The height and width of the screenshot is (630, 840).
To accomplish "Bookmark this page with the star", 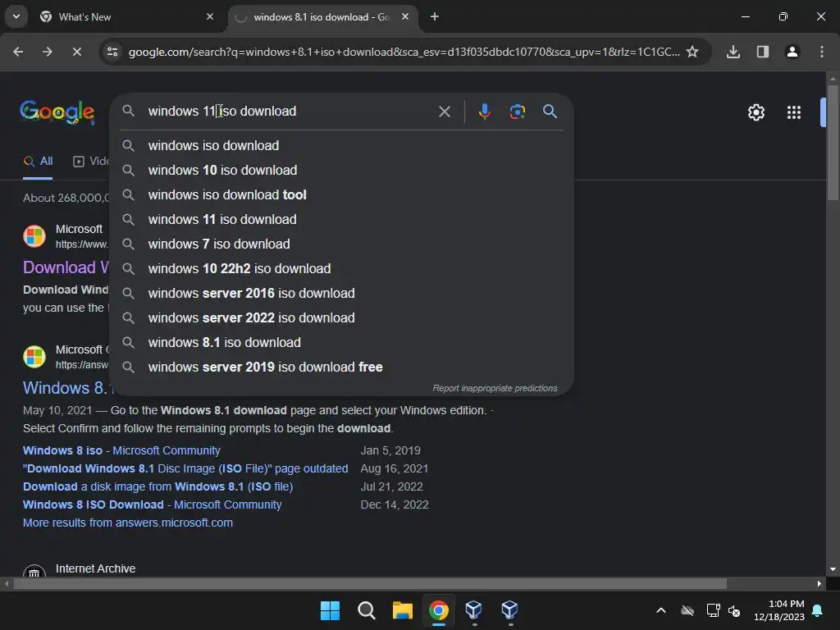I will (692, 52).
